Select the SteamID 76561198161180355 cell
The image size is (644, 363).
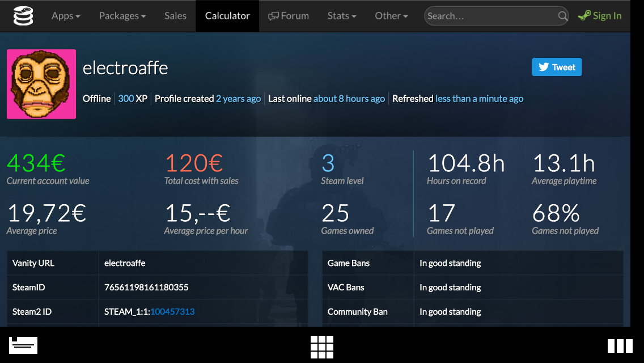(204, 288)
